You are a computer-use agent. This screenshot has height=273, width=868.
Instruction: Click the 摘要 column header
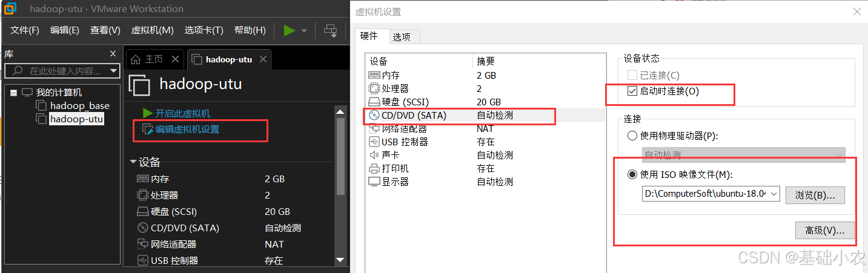click(539, 61)
